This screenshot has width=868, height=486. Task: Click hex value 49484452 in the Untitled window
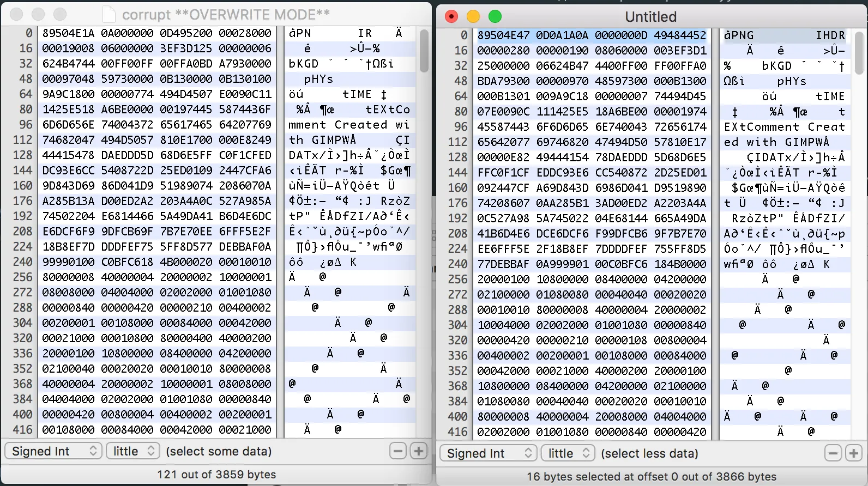click(x=680, y=35)
